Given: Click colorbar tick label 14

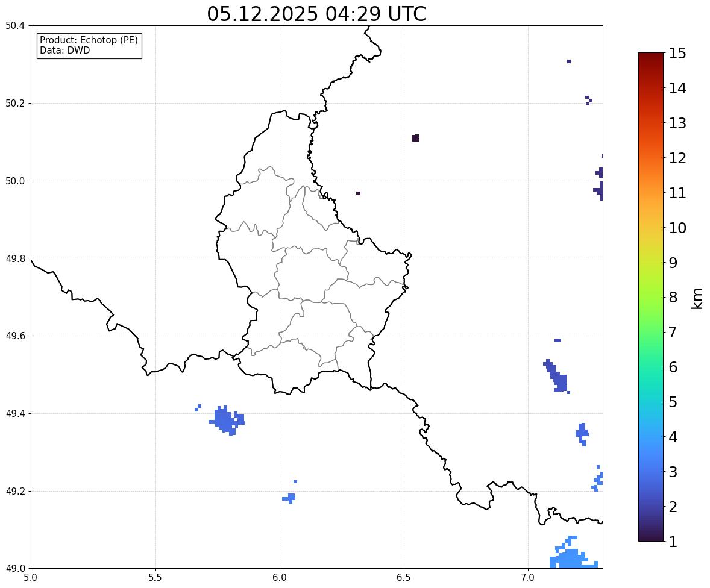Looking at the screenshot, I should [677, 89].
